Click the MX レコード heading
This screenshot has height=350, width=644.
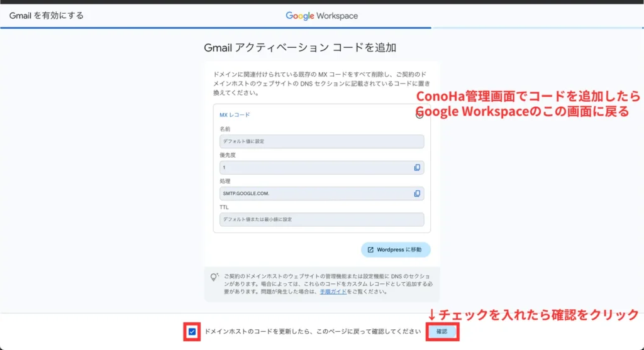pos(235,115)
